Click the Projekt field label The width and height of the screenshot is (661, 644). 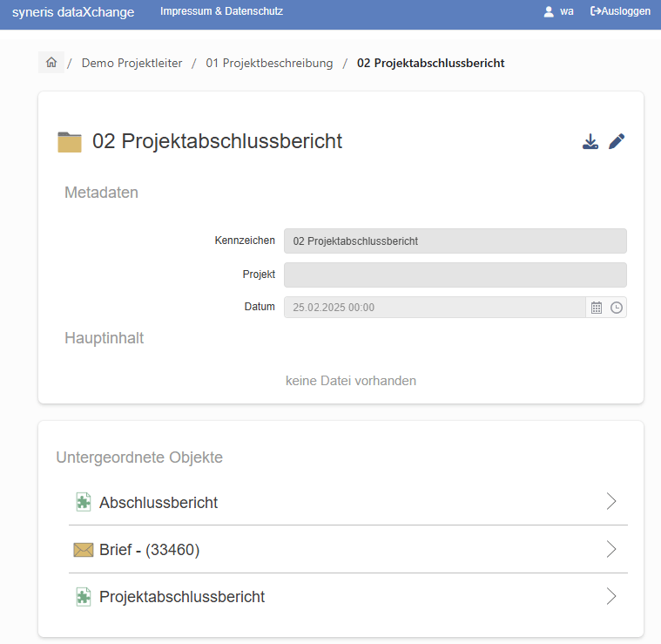click(x=259, y=275)
